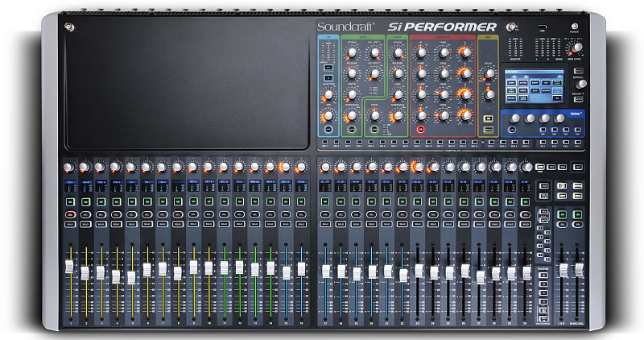Viewport: 644px width, 340px height.
Task: Adjust the output PAN knob
Action: point(489,94)
